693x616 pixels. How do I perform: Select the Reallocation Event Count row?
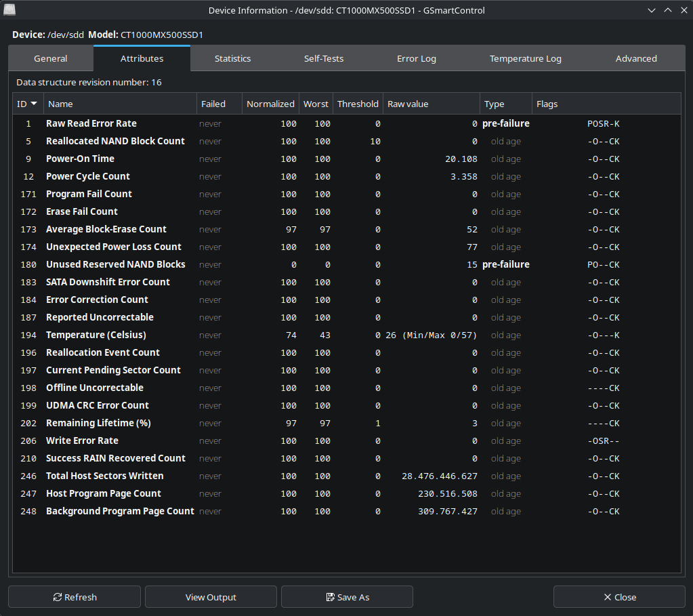[x=347, y=352]
